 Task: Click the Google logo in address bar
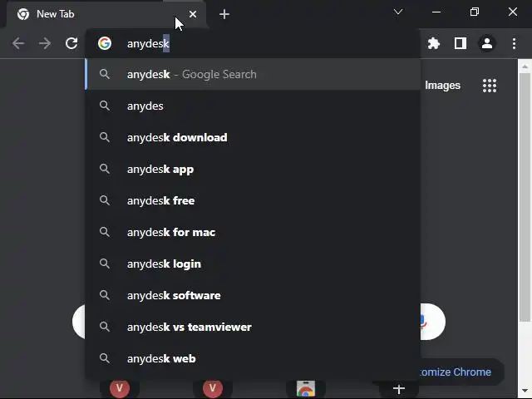[x=105, y=43]
